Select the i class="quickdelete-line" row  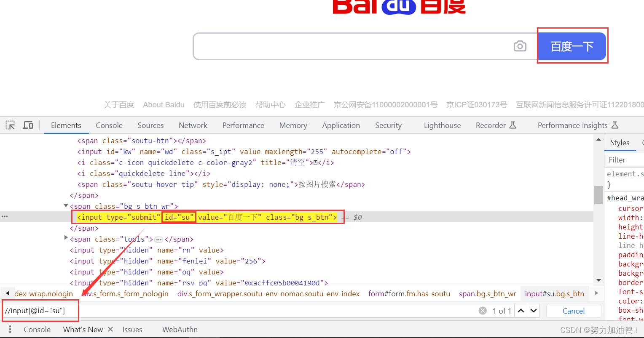point(144,173)
